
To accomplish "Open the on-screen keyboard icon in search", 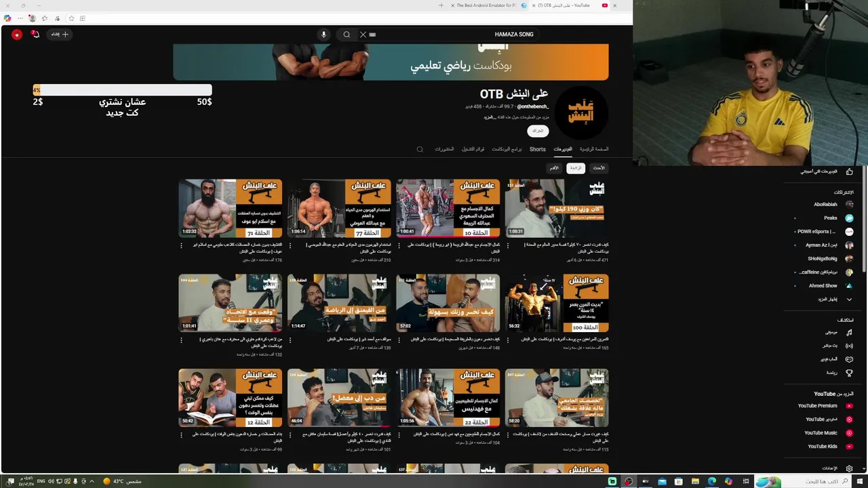I will (x=372, y=35).
